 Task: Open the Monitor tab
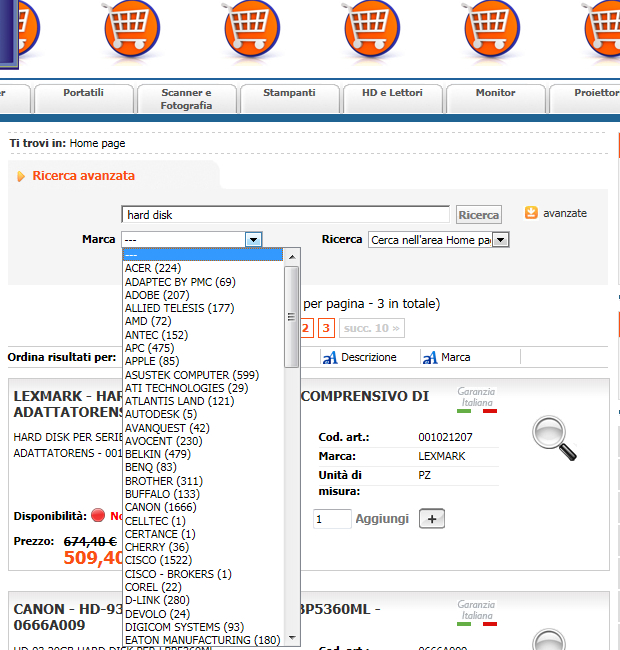[x=495, y=98]
